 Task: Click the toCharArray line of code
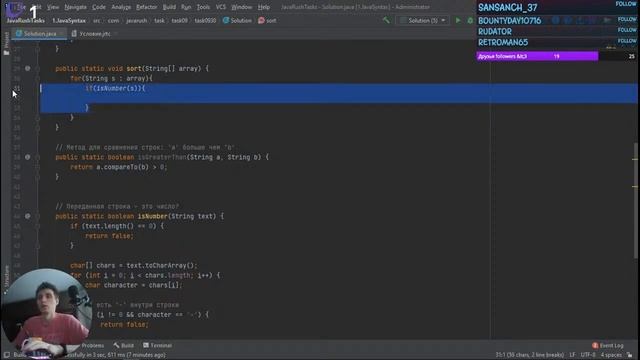coord(133,265)
